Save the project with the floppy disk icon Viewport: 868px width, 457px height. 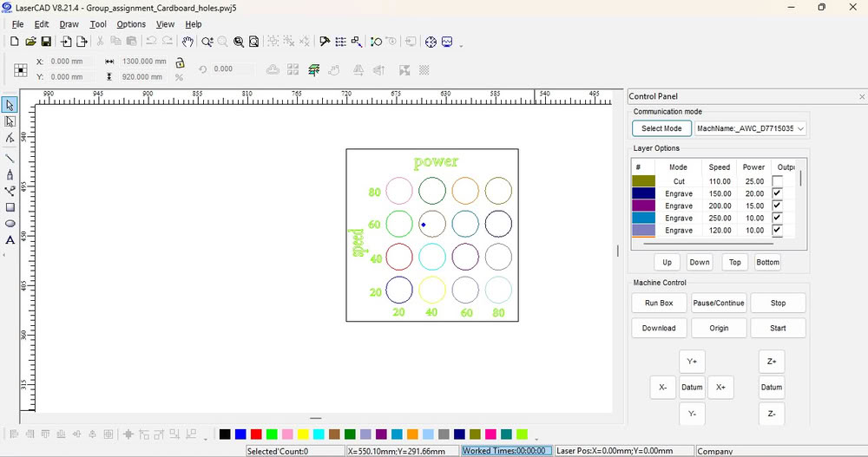point(47,42)
